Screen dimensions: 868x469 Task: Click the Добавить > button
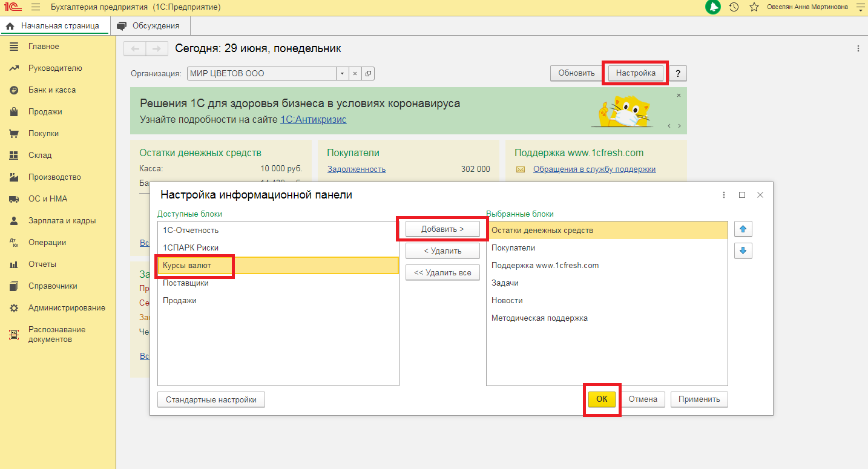pyautogui.click(x=442, y=229)
